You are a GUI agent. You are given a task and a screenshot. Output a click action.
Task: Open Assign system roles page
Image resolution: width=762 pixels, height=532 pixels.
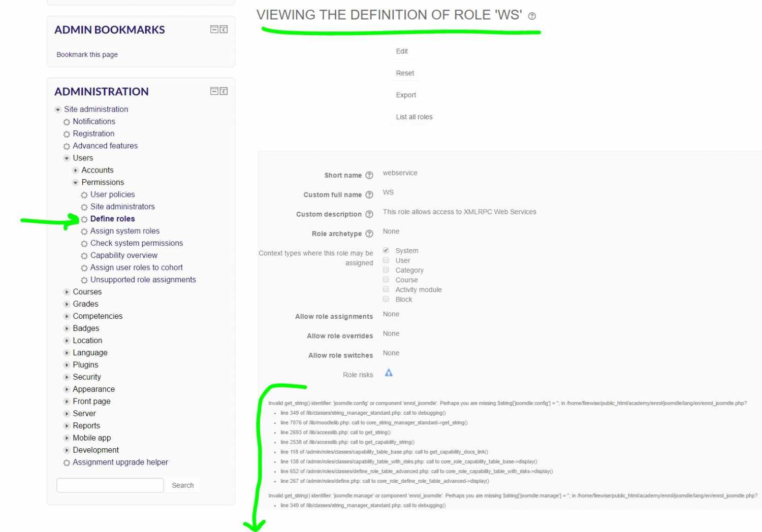click(124, 231)
